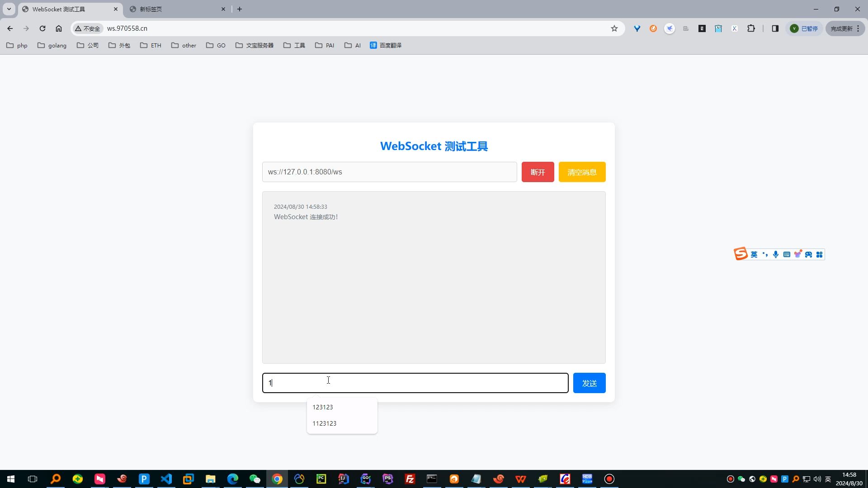This screenshot has width=868, height=488.
Task: Toggle Sogou IME English/Chinese mode
Action: (754, 254)
